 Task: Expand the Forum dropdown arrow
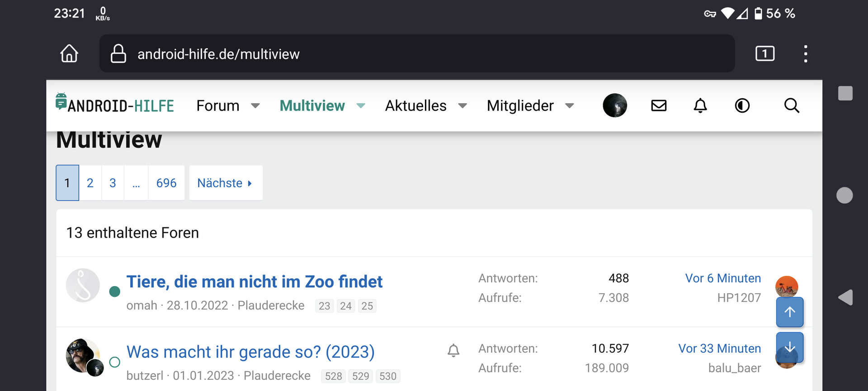coord(255,106)
